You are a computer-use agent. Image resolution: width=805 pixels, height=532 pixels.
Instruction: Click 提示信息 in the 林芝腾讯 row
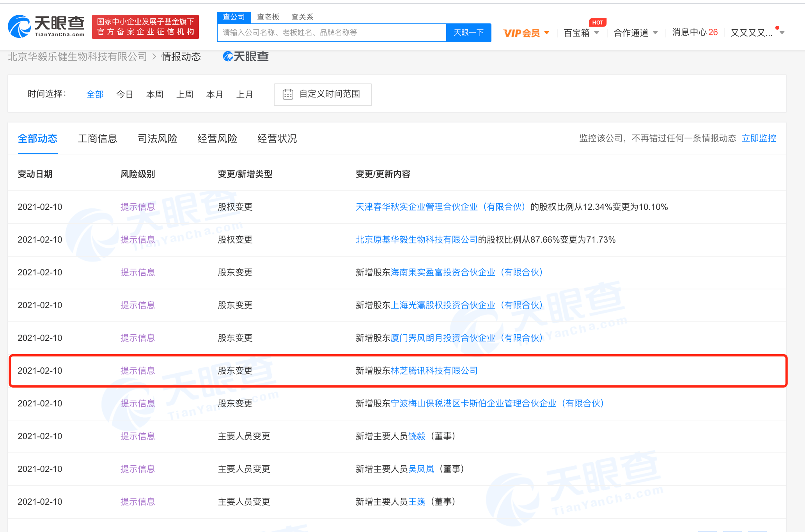coord(138,371)
